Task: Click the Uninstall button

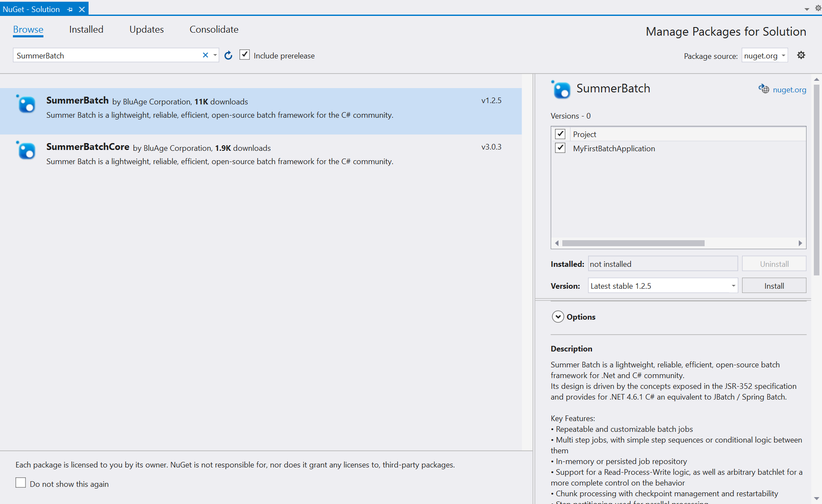Action: point(774,264)
